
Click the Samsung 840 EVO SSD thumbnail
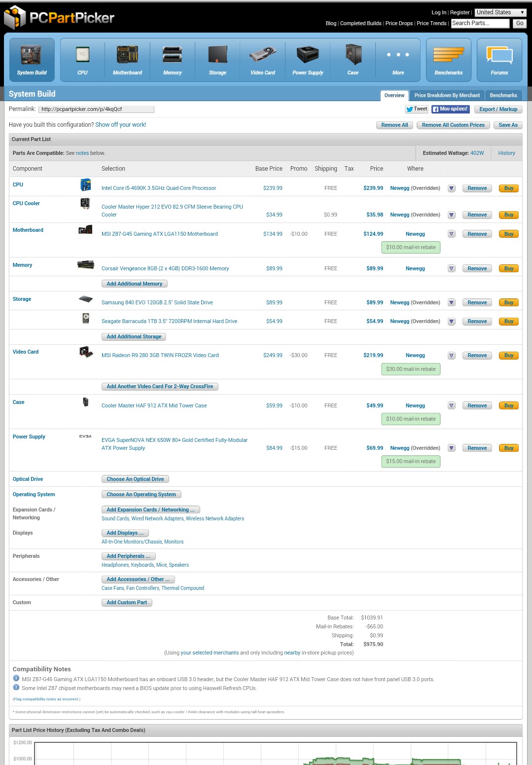tap(86, 299)
